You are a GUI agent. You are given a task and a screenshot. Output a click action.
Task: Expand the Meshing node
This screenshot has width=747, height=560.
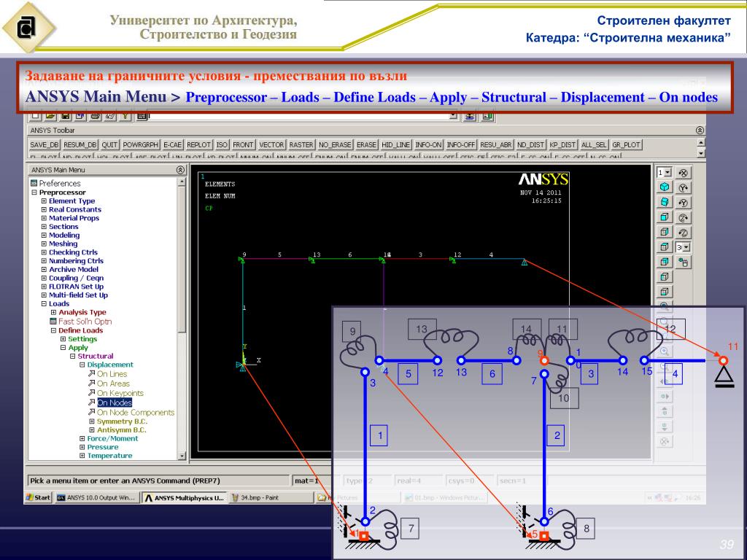click(x=44, y=244)
